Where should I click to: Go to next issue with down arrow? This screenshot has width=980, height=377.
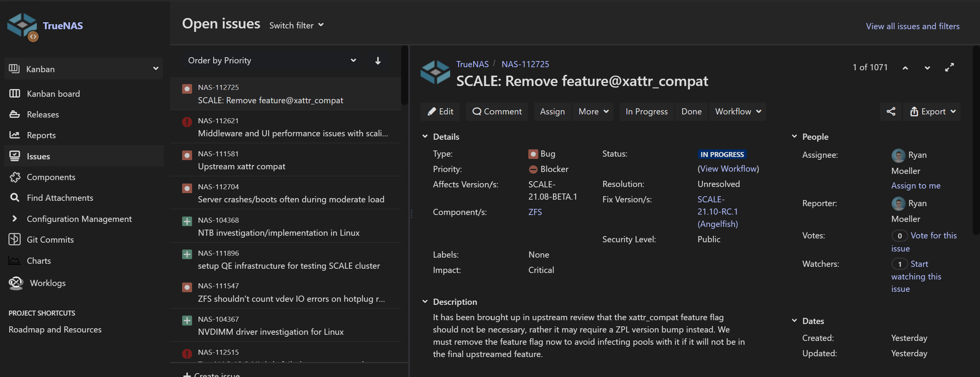[x=927, y=68]
